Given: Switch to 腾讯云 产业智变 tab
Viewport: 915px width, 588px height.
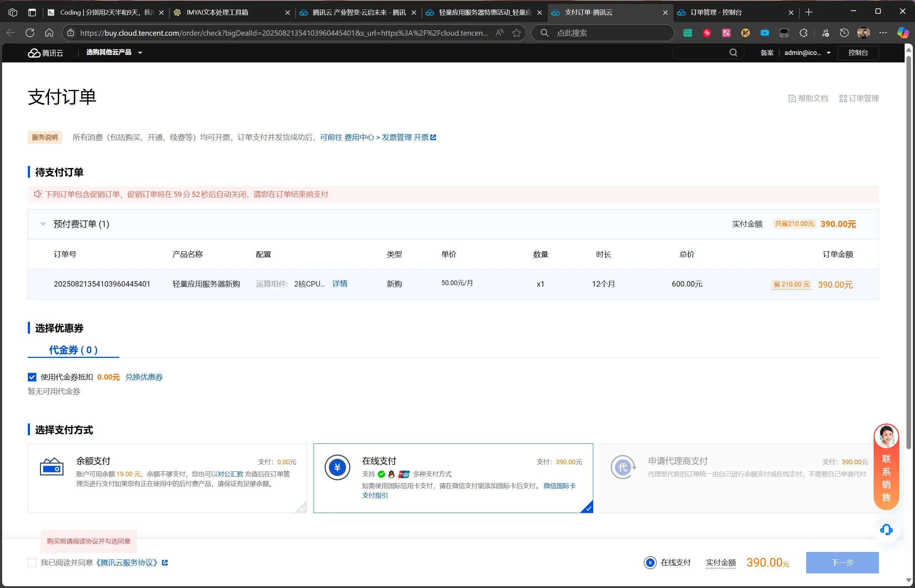Looking at the screenshot, I should tap(357, 12).
